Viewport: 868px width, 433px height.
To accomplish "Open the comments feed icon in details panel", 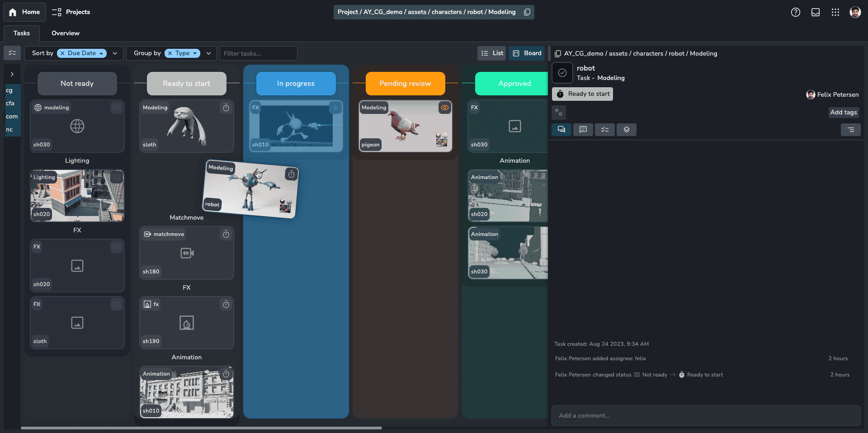I will tap(561, 130).
